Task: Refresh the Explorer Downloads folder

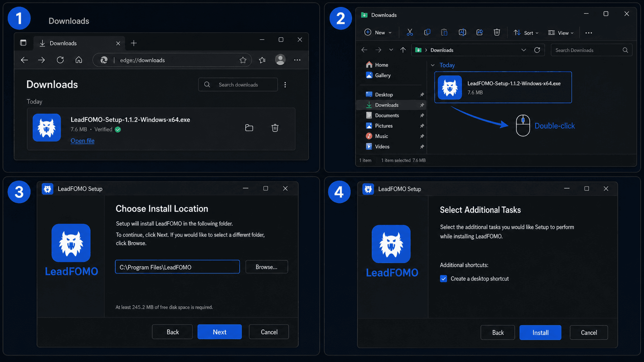Action: coord(537,50)
